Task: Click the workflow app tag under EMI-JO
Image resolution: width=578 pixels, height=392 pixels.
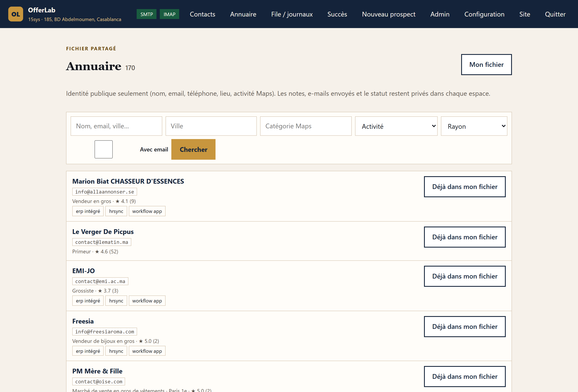Action: pos(147,301)
